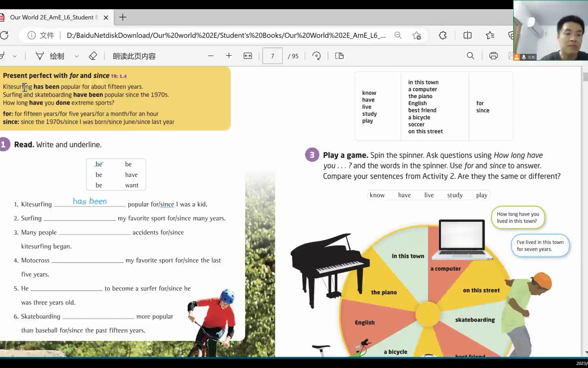Select the eraser tool
The height and width of the screenshot is (368, 588).
(x=93, y=56)
